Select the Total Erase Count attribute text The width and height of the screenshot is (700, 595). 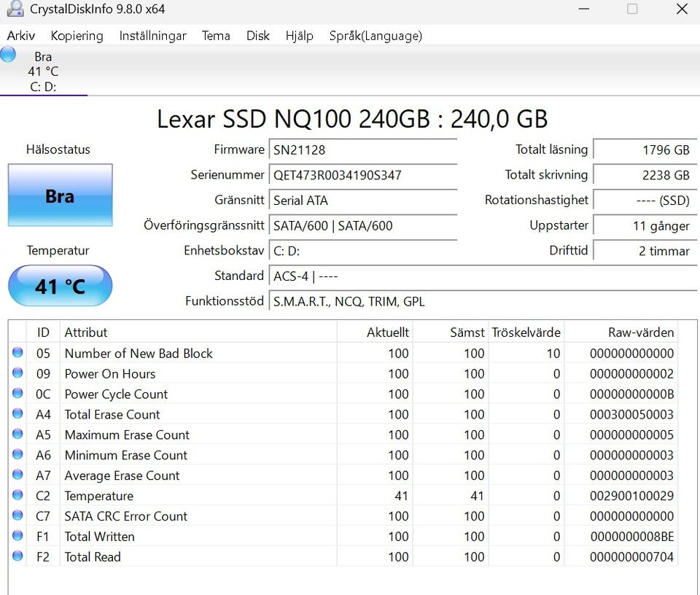112,414
